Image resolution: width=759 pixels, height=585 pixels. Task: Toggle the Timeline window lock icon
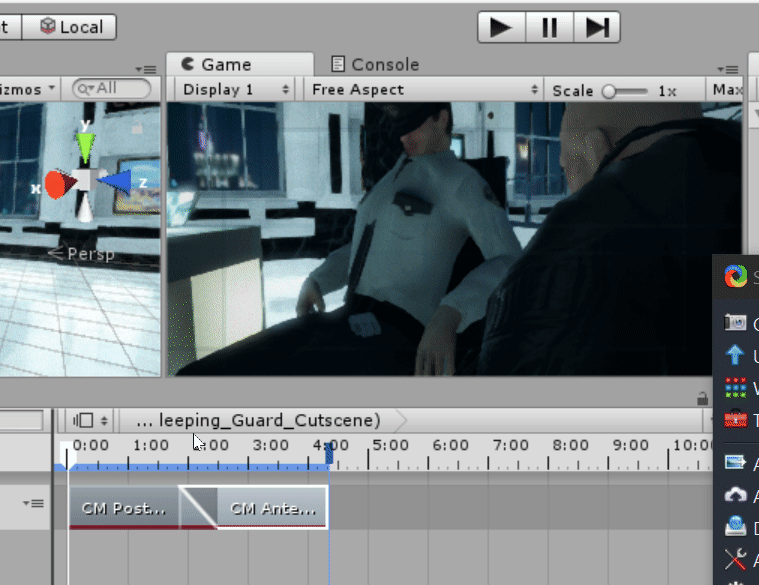coord(702,399)
